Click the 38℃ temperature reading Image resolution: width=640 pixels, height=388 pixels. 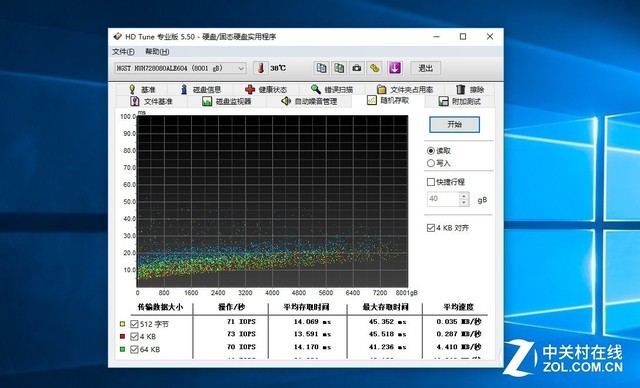pos(278,68)
